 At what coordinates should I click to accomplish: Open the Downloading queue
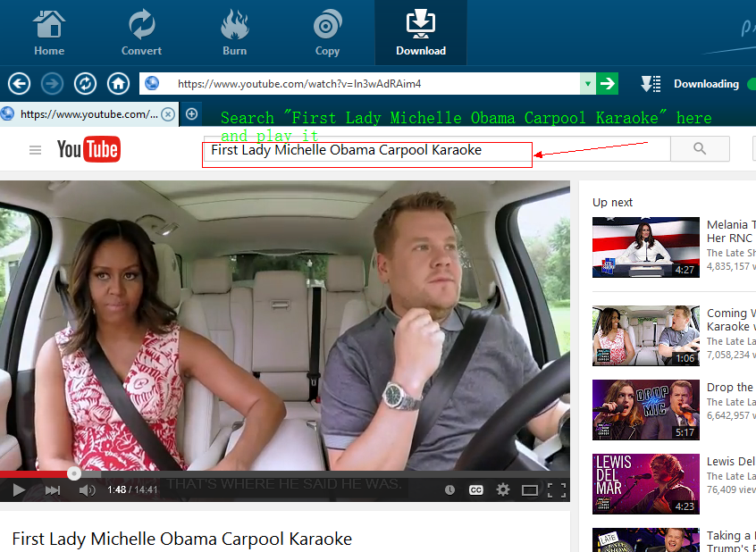point(706,84)
